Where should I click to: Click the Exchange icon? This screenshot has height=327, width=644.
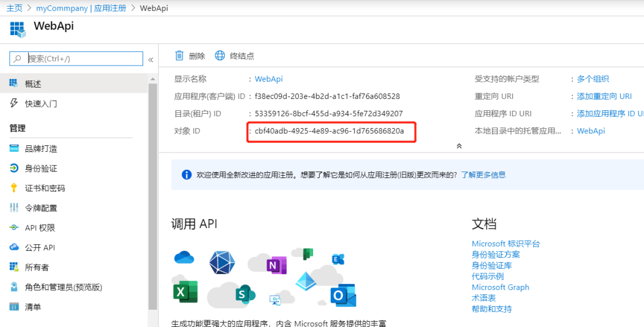[x=338, y=259]
